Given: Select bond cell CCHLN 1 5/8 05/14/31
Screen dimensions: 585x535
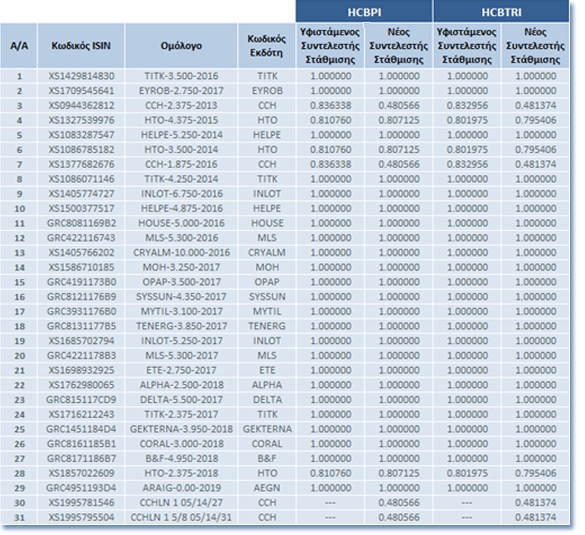Looking at the screenshot, I should point(181,517).
